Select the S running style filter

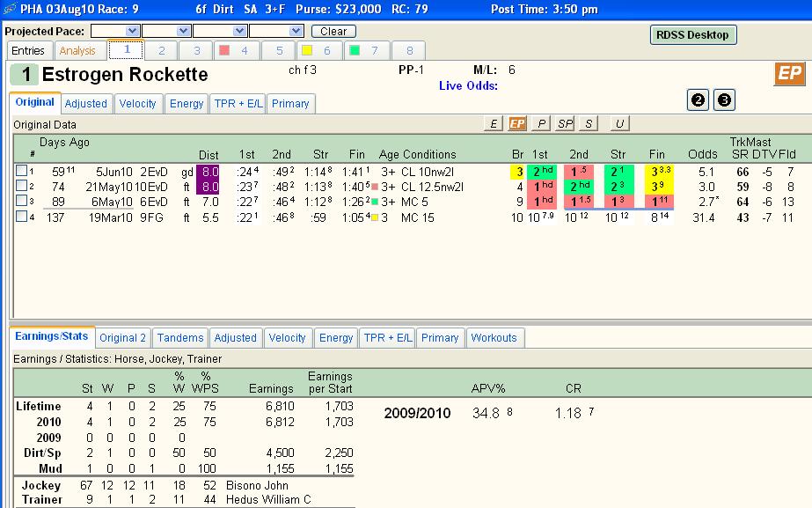(589, 123)
